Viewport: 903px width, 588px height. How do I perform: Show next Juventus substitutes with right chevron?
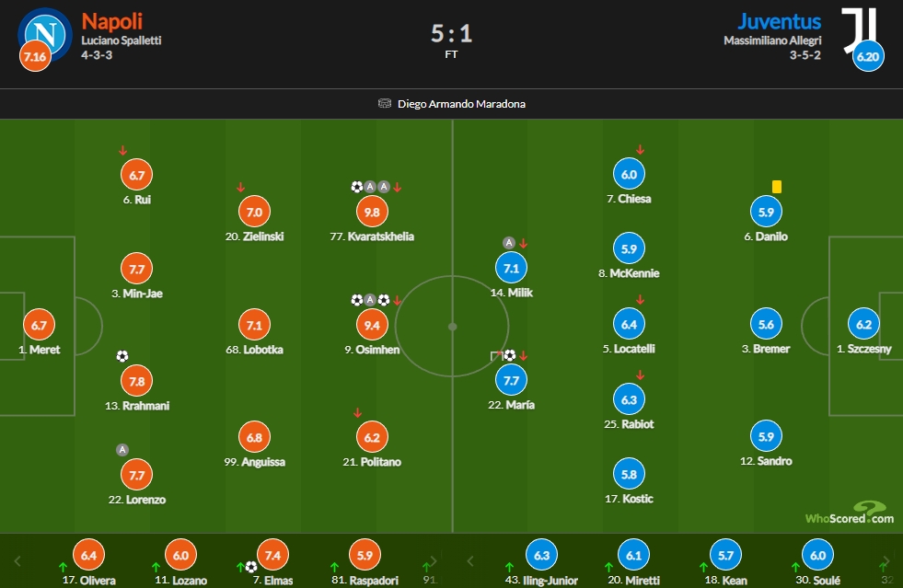tap(886, 561)
